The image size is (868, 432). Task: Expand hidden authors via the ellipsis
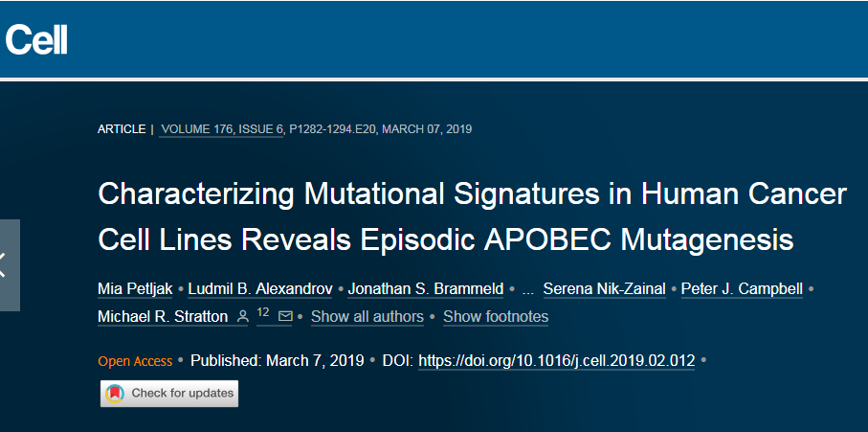(528, 289)
